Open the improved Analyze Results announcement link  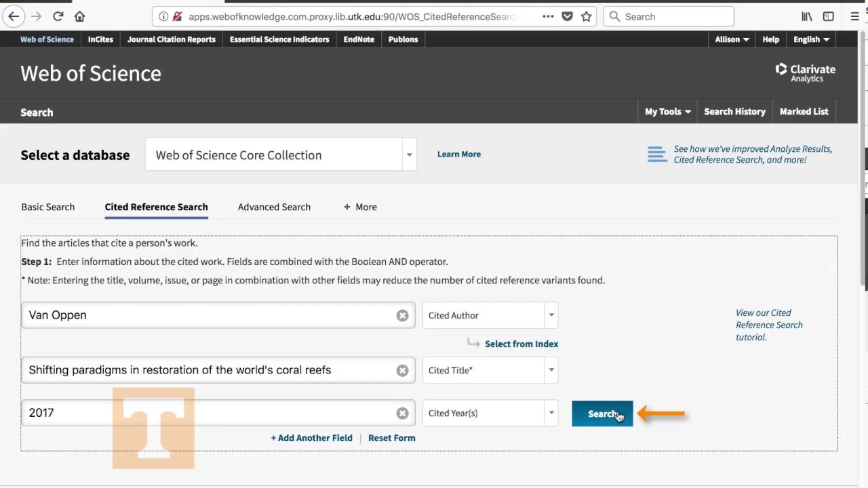(753, 155)
